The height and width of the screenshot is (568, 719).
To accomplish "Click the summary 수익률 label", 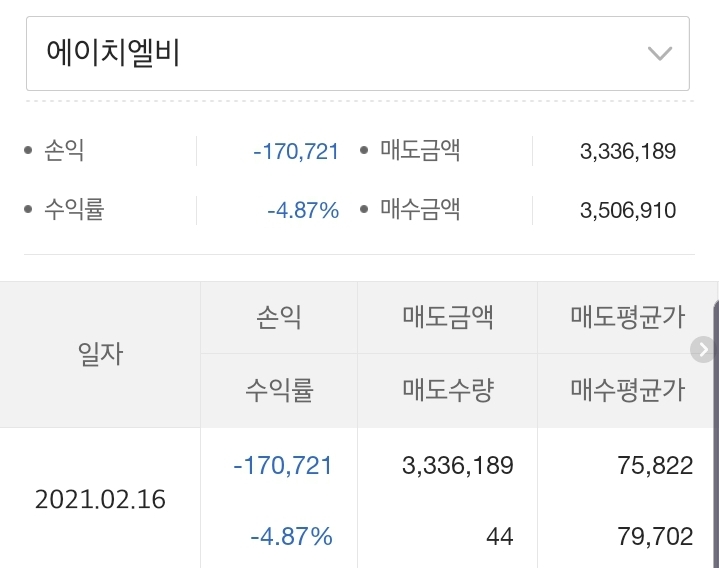I will coord(74,210).
